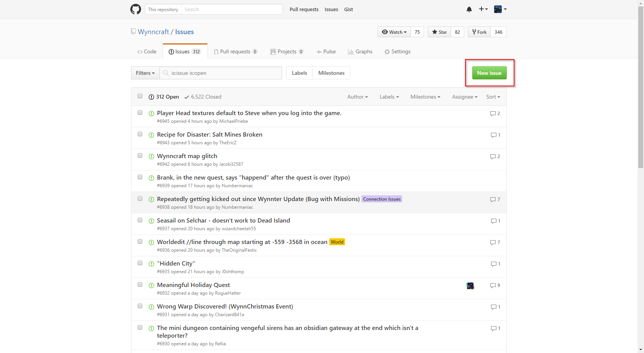This screenshot has width=644, height=353.
Task: Click the open-issue icon for 'Wrong Warp Discovered'
Action: click(x=151, y=307)
